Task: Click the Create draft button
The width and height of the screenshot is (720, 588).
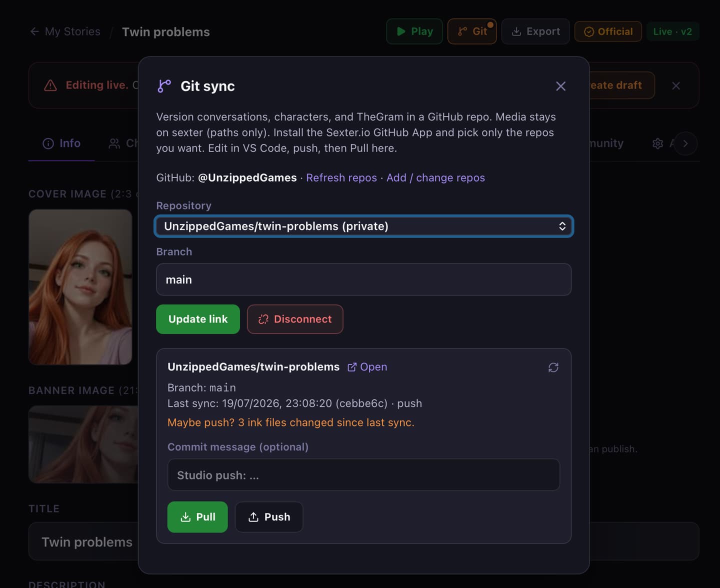Action: (x=621, y=85)
